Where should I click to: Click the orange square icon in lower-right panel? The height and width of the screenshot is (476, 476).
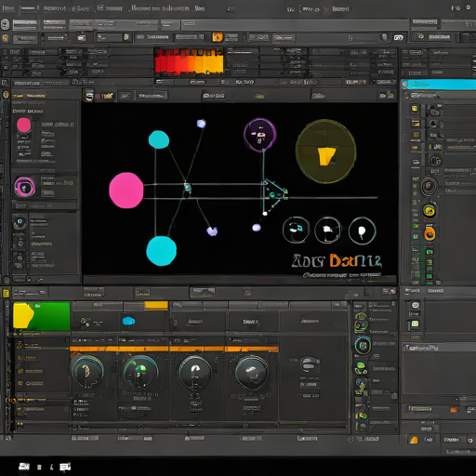click(x=454, y=410)
